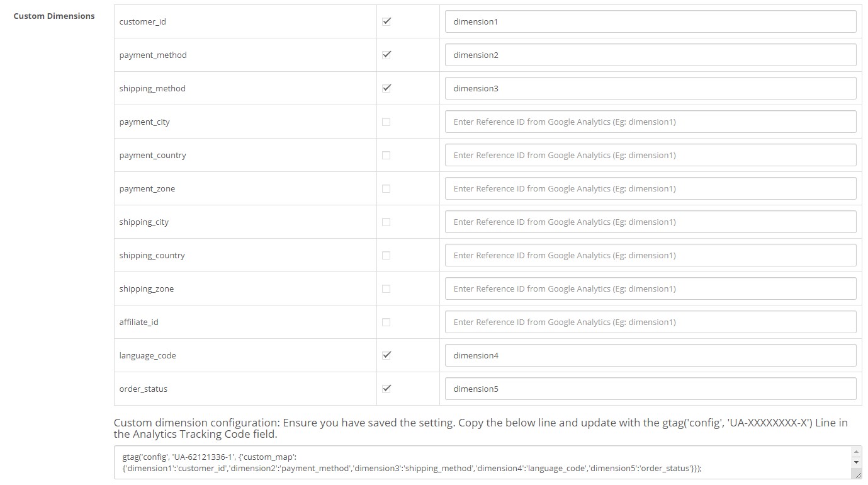
Task: Click the textarea scrollbar down arrow
Action: pyautogui.click(x=856, y=462)
